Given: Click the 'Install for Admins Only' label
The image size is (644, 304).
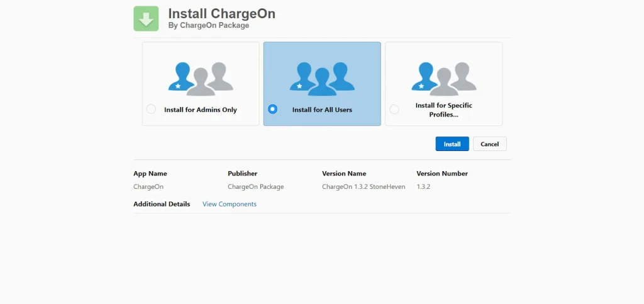Looking at the screenshot, I should point(201,110).
